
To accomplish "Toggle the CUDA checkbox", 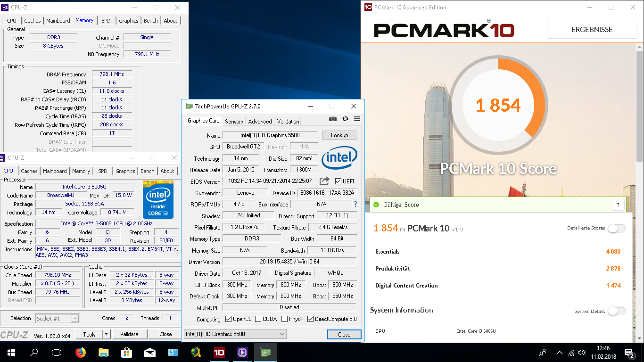I will (258, 319).
